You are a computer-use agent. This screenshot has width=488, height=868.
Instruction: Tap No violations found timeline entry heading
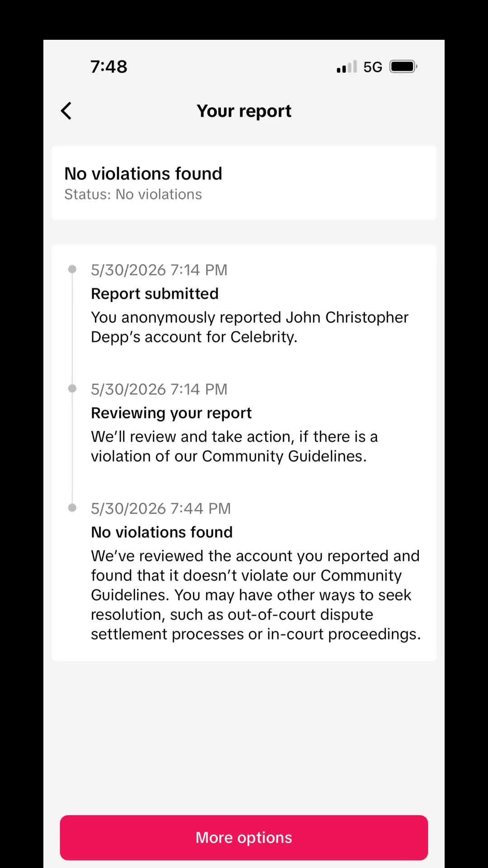tap(162, 532)
